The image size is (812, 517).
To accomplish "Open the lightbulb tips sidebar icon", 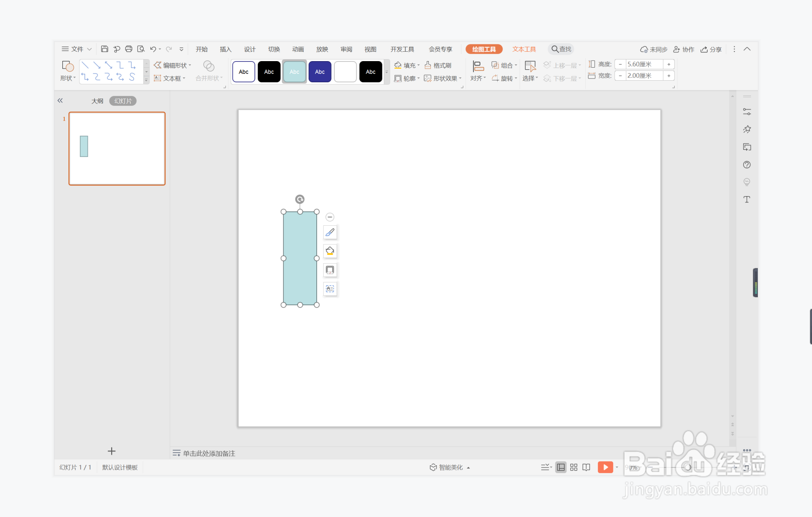I will [747, 182].
